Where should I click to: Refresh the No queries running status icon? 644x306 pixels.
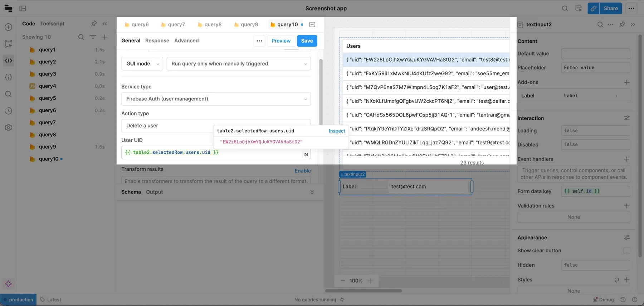342,300
